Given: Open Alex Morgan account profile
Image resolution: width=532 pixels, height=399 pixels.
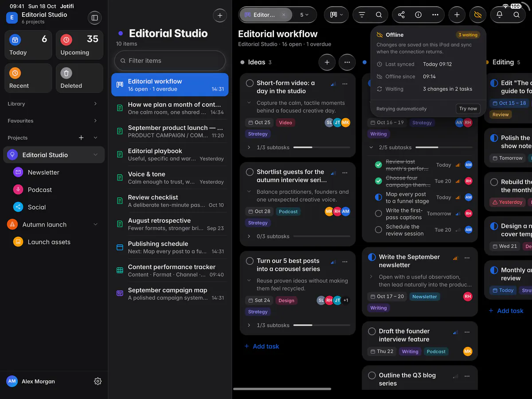Looking at the screenshot, I should pos(31,381).
